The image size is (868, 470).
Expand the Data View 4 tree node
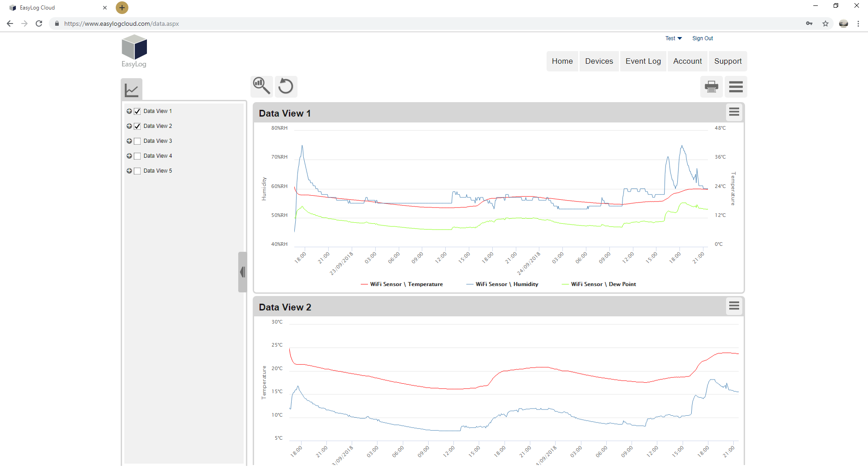click(x=129, y=156)
